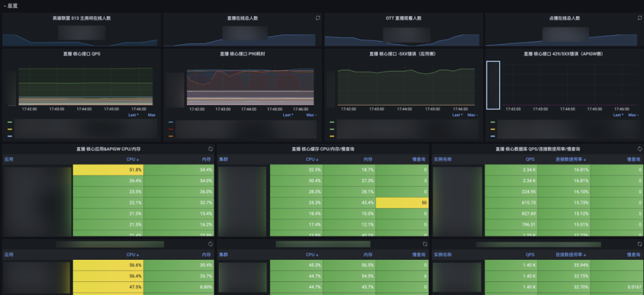
Task: Select the 47.5% CPU cell
Action: [x=108, y=287]
